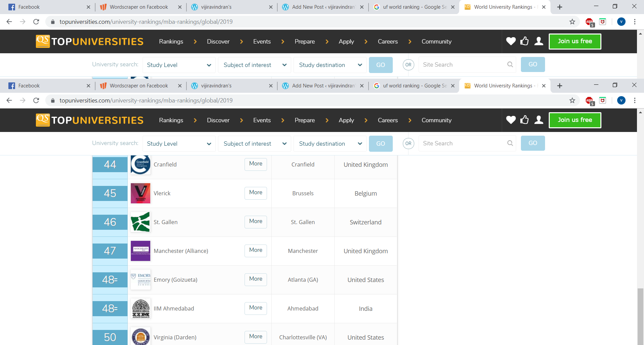Click the Cranfield school logo
This screenshot has height=345, width=644.
click(x=141, y=164)
